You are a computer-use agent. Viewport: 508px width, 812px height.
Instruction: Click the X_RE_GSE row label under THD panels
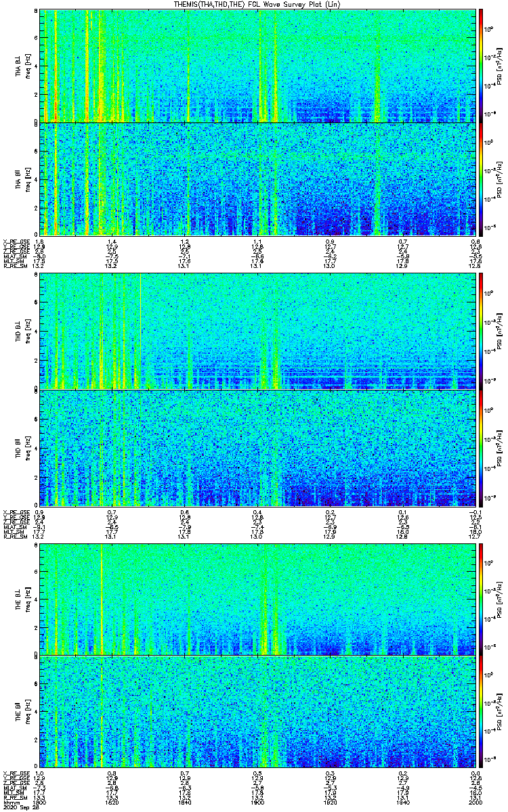pos(16,512)
